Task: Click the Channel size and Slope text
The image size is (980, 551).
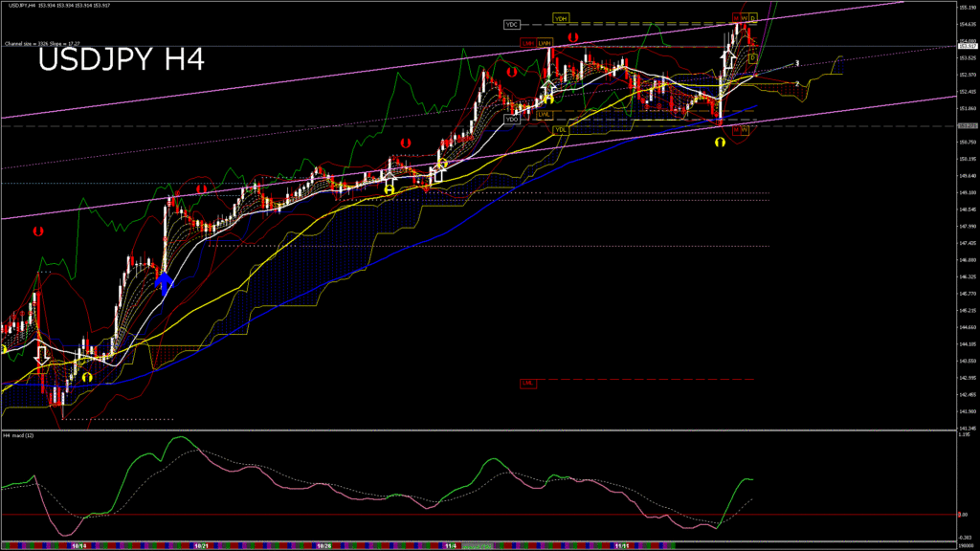Action: coord(38,43)
